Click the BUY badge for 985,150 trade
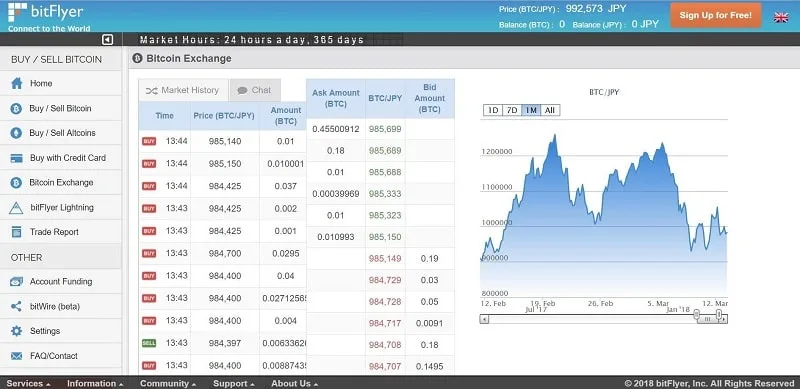Viewport: 800px width, 389px height. pos(149,164)
